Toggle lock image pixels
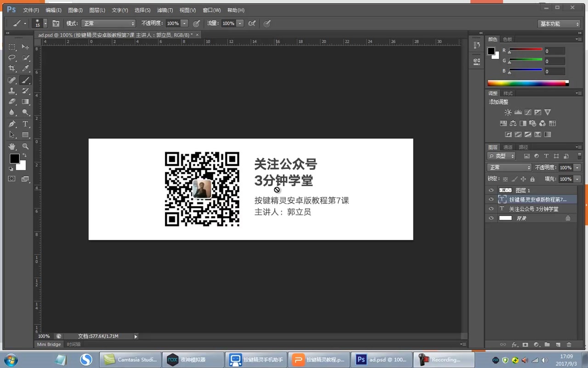This screenshot has height=368, width=588. 514,179
